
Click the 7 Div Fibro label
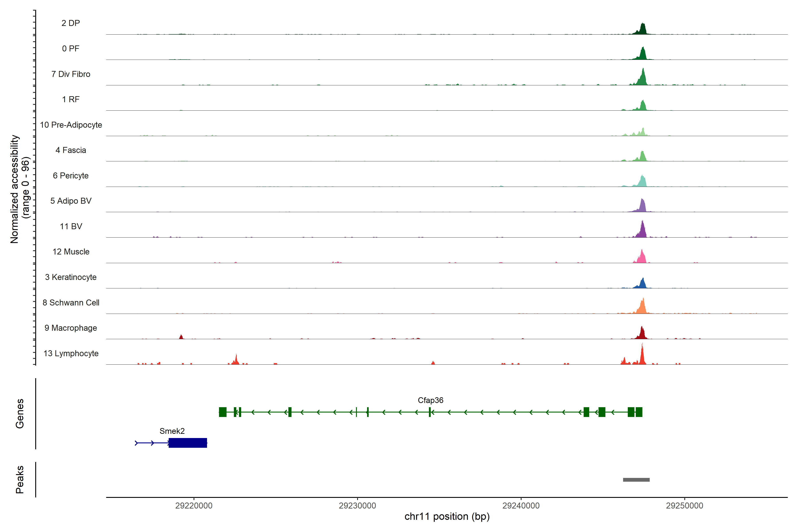point(70,74)
